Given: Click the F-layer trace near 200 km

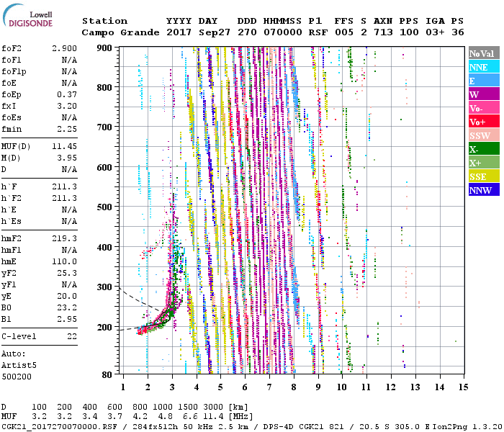Looking at the screenshot, I should point(154,323).
